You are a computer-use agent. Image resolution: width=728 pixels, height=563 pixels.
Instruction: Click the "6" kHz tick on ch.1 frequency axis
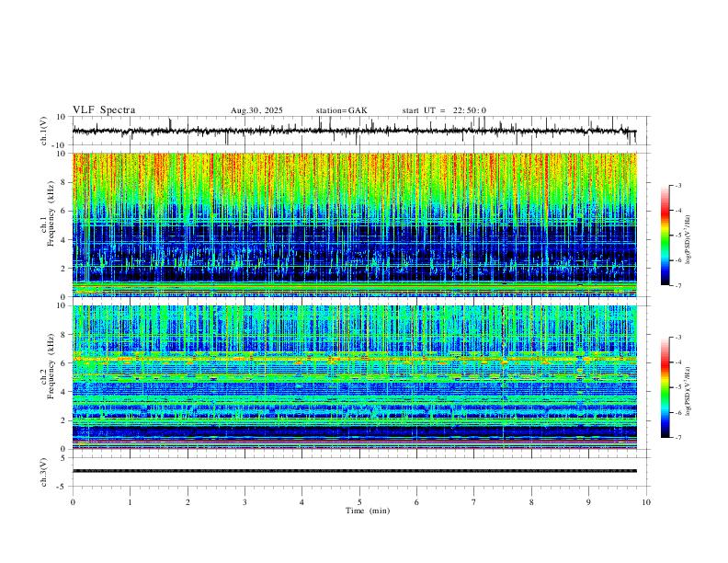click(x=63, y=211)
